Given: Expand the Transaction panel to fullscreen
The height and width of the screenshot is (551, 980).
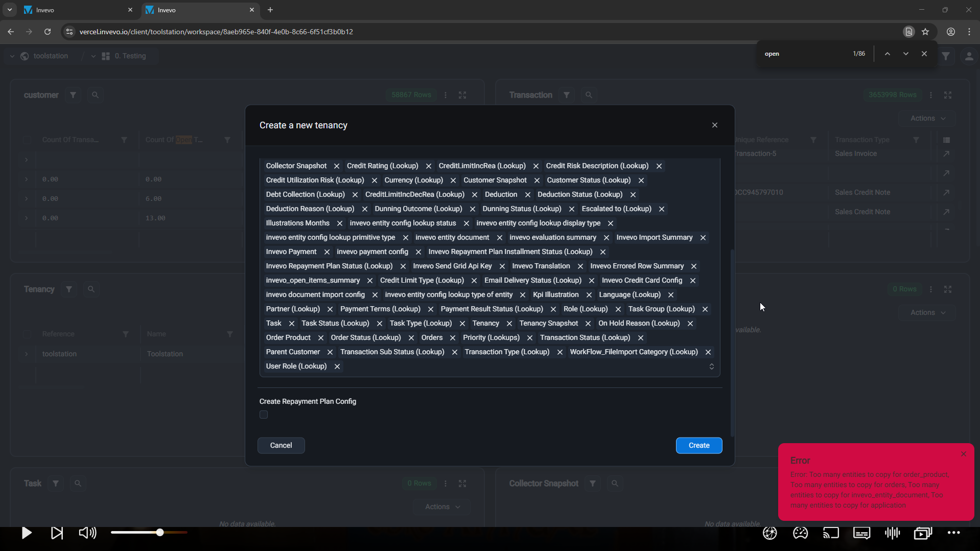Looking at the screenshot, I should tap(948, 95).
